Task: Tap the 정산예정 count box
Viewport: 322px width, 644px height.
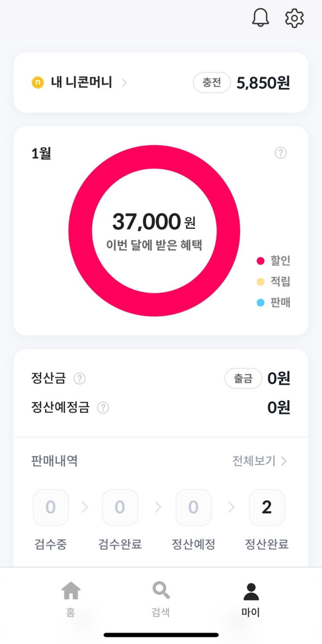Action: point(194,507)
